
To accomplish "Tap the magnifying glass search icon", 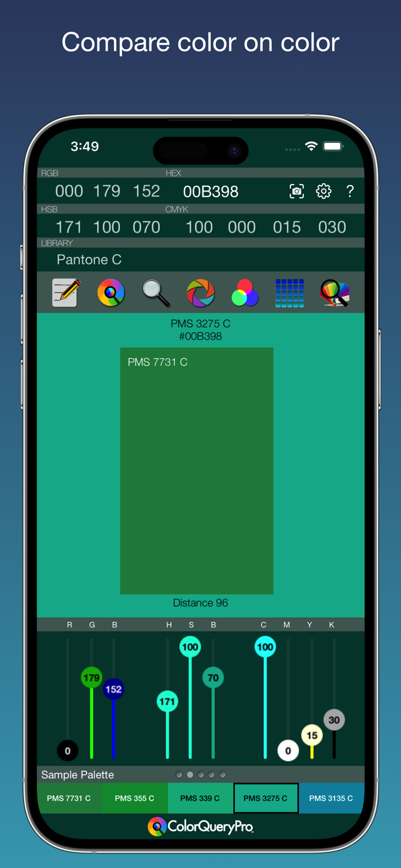I will tap(156, 293).
